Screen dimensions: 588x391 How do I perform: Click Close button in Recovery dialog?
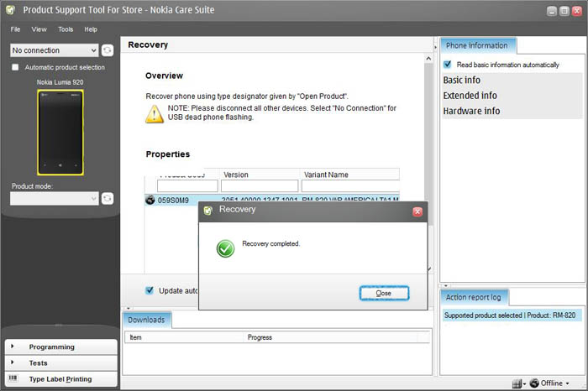pyautogui.click(x=384, y=294)
